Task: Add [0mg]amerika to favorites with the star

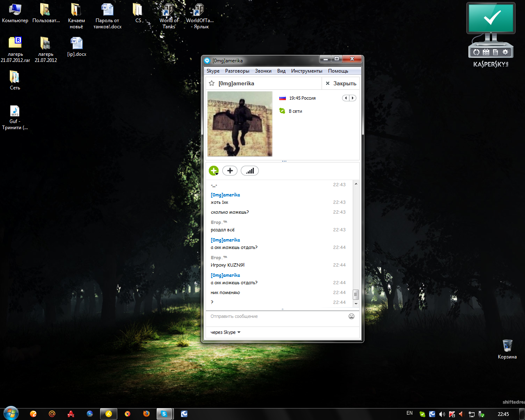Action: click(x=212, y=83)
